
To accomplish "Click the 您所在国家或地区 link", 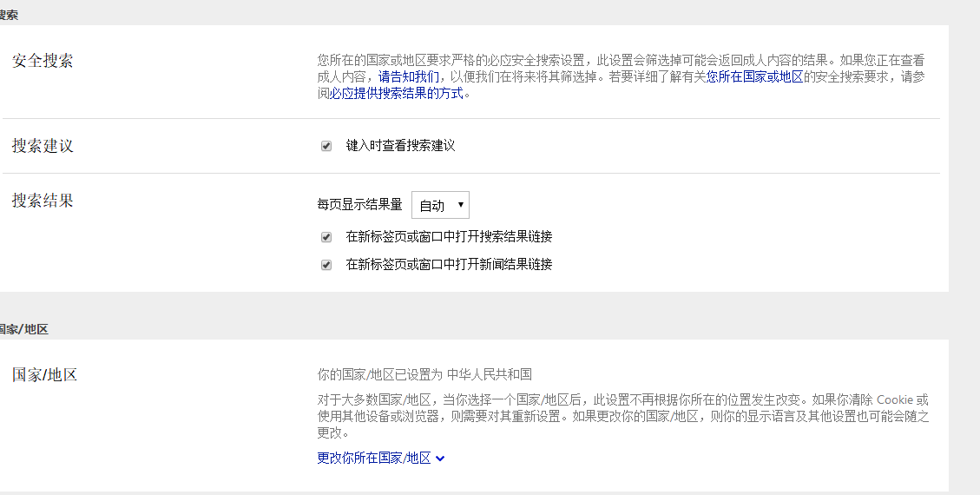I will (754, 76).
